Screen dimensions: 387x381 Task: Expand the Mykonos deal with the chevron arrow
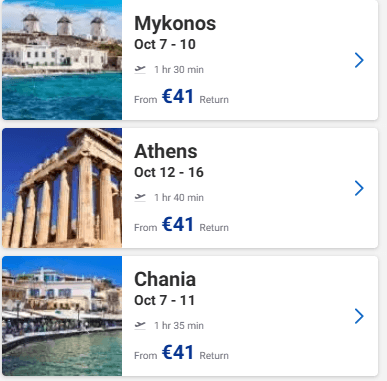pyautogui.click(x=359, y=60)
